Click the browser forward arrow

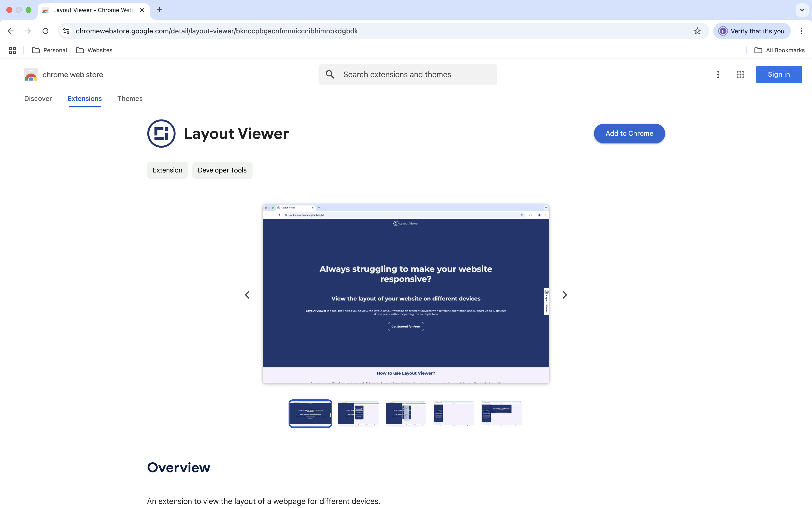point(28,31)
